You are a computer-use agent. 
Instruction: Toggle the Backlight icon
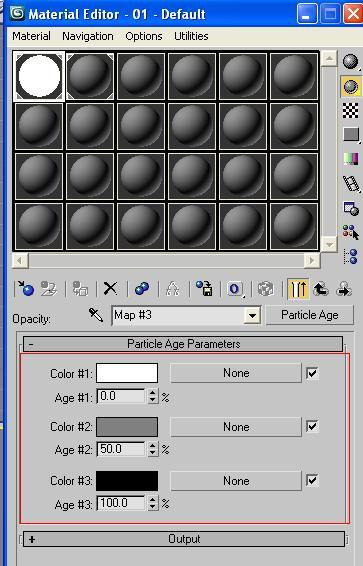(x=351, y=87)
